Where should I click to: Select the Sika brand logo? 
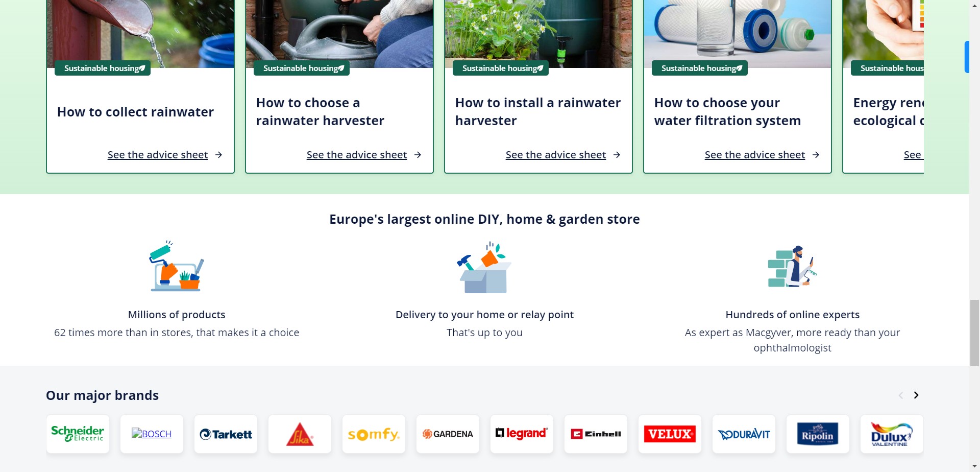(x=300, y=434)
